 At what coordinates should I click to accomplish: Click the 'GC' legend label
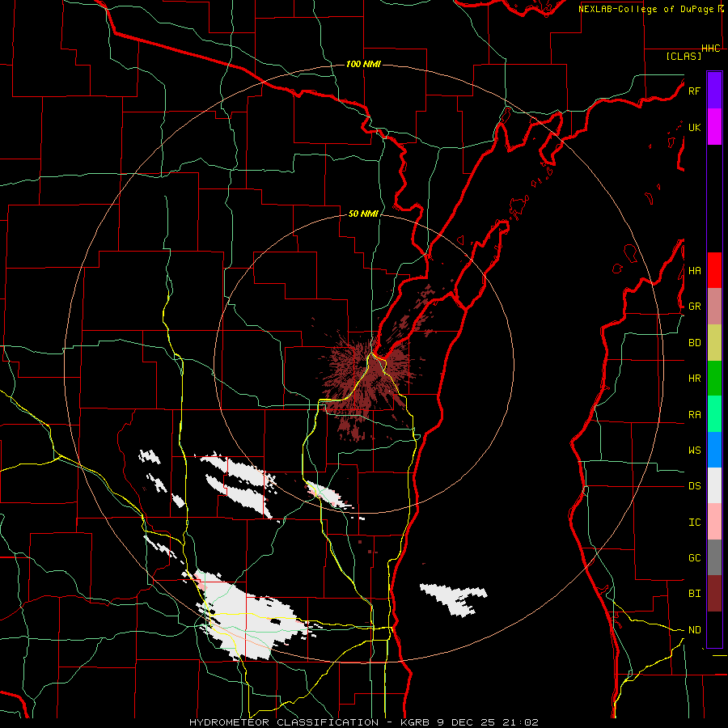pyautogui.click(x=695, y=557)
